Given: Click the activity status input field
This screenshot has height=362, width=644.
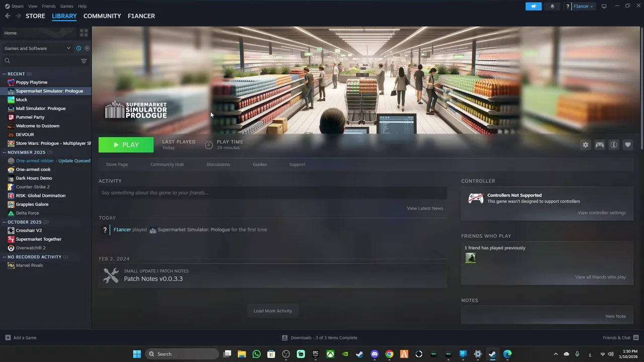Looking at the screenshot, I should coord(273,193).
